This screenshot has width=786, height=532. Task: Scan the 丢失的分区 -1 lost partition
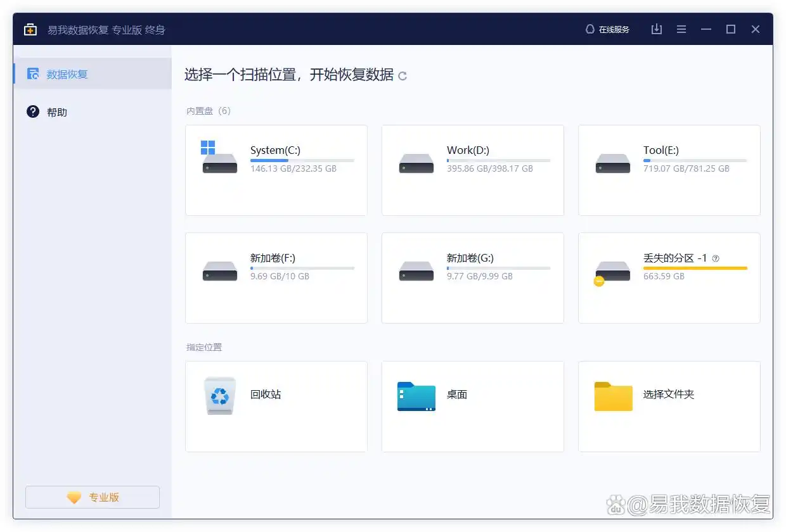tap(669, 277)
